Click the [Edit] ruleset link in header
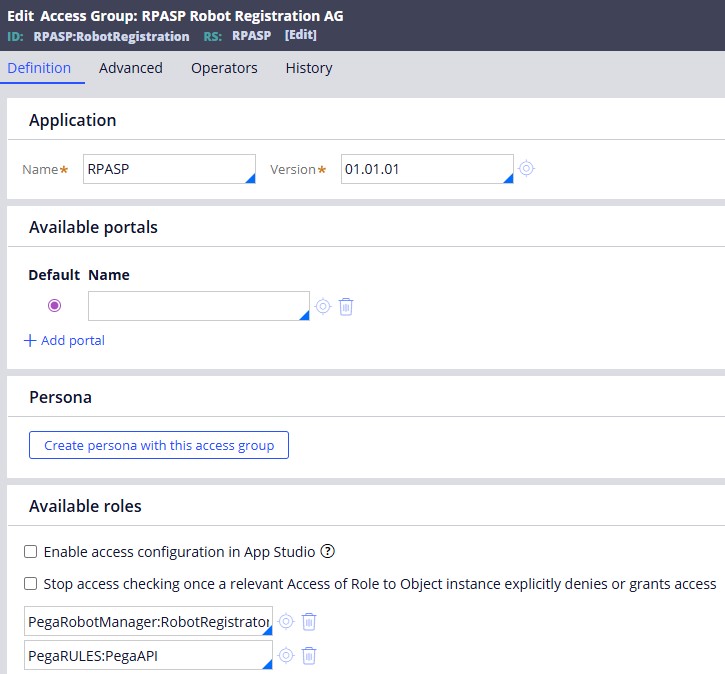725x674 pixels. click(x=300, y=35)
